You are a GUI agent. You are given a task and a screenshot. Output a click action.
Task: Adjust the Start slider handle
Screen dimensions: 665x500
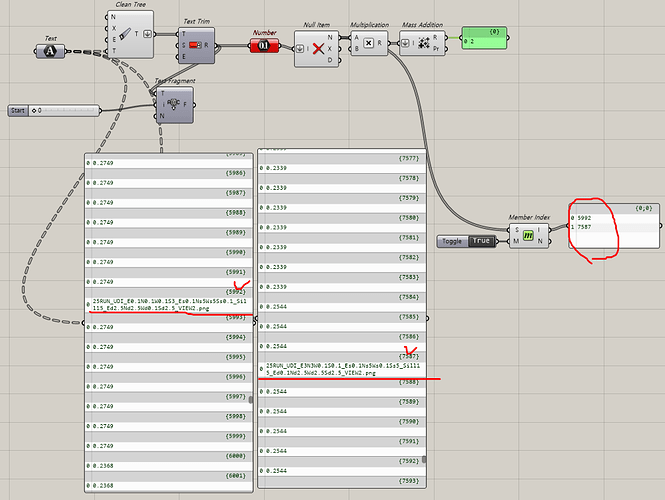click(34, 111)
